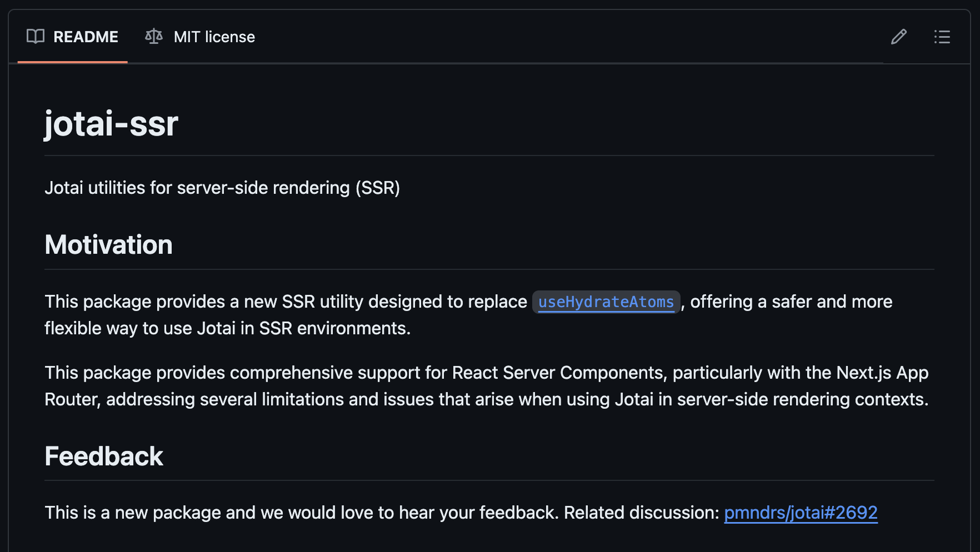
Task: Click the text "Jotai utilities for server-side rendering (SSR)"
Action: coord(222,188)
